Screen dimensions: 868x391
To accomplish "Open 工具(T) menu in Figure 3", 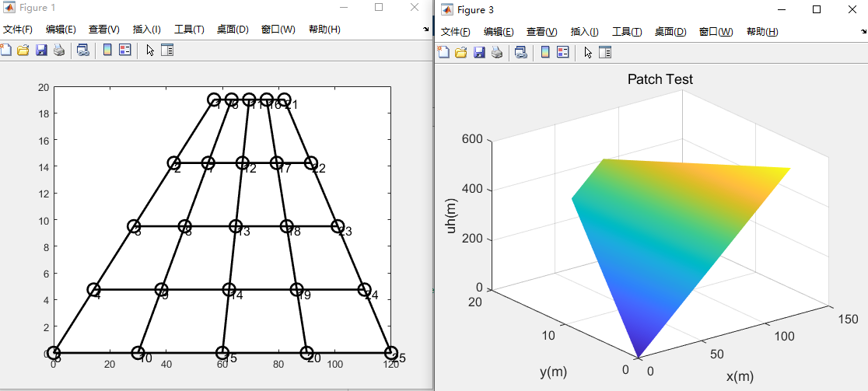I will [627, 32].
